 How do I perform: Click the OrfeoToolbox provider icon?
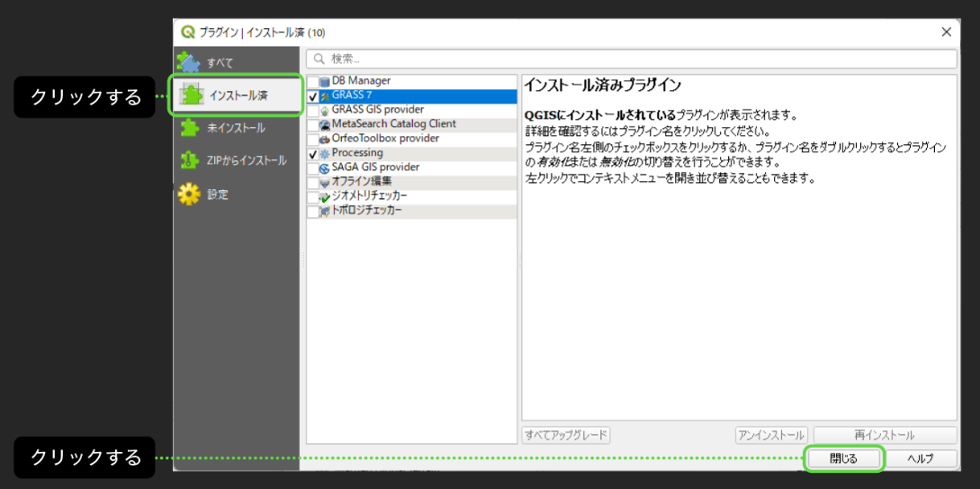(x=325, y=140)
